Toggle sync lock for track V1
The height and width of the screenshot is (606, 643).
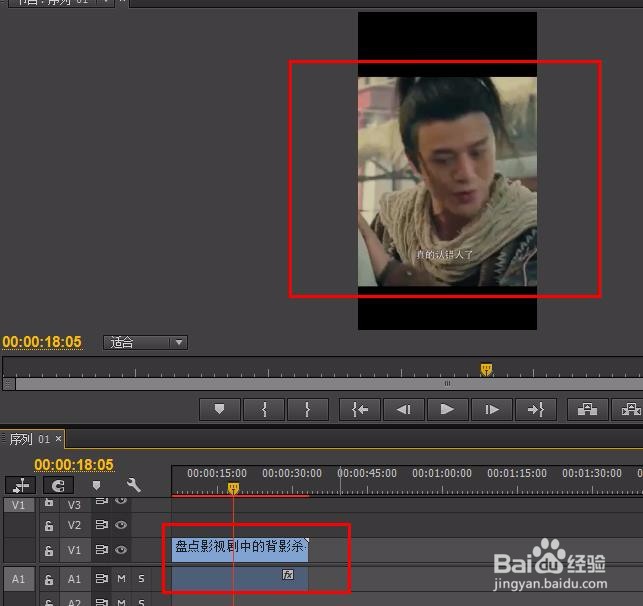[101, 549]
